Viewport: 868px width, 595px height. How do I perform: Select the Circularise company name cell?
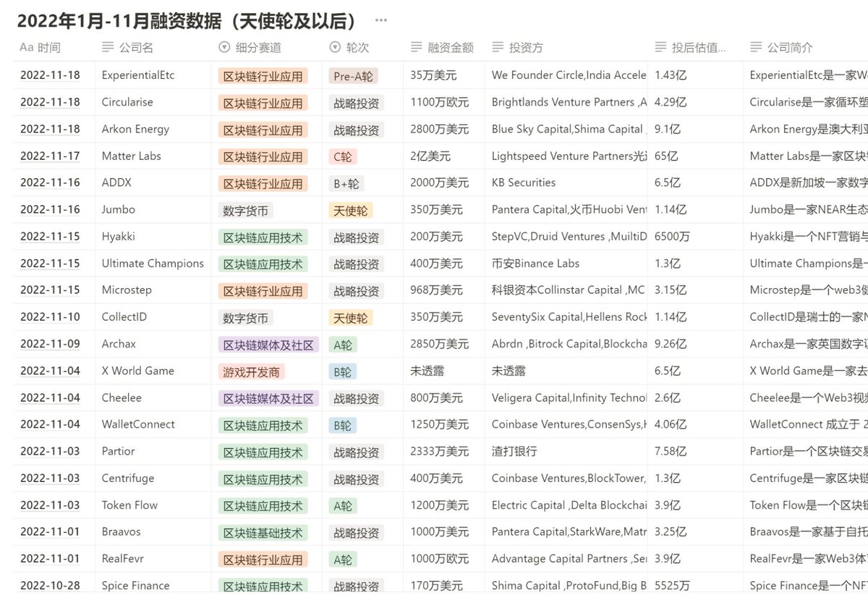[x=127, y=102]
